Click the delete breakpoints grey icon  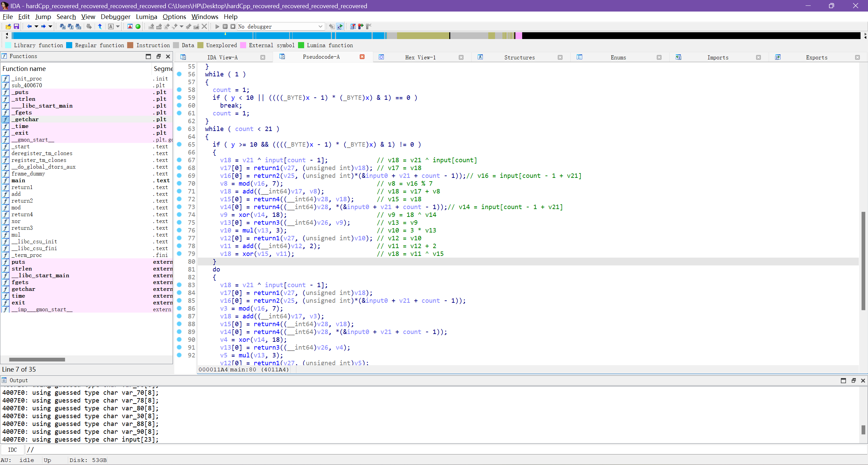point(369,26)
